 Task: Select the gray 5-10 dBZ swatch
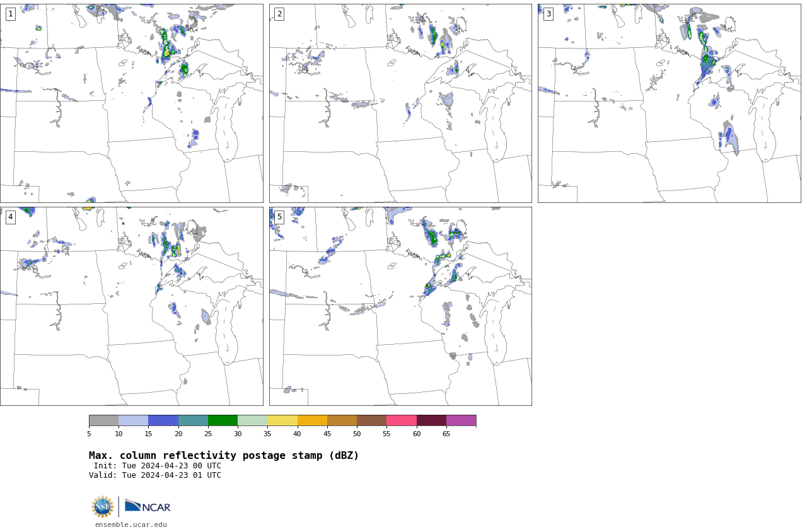pyautogui.click(x=103, y=420)
